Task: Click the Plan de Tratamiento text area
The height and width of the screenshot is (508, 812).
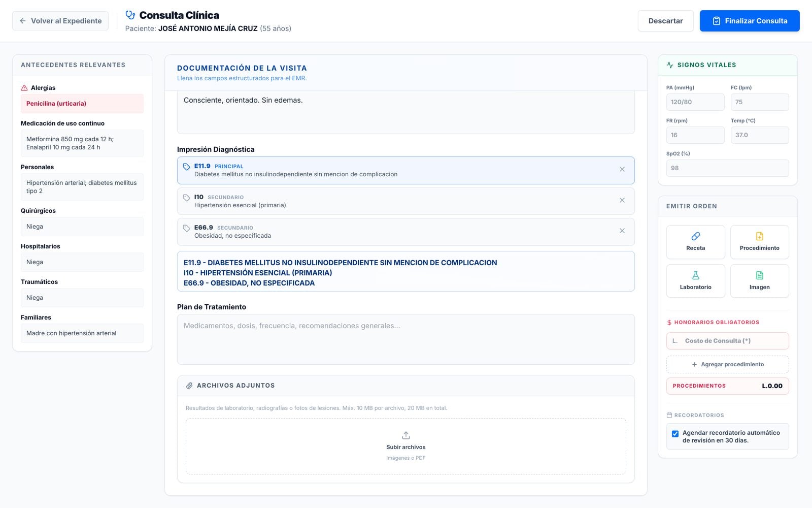Action: click(x=405, y=339)
